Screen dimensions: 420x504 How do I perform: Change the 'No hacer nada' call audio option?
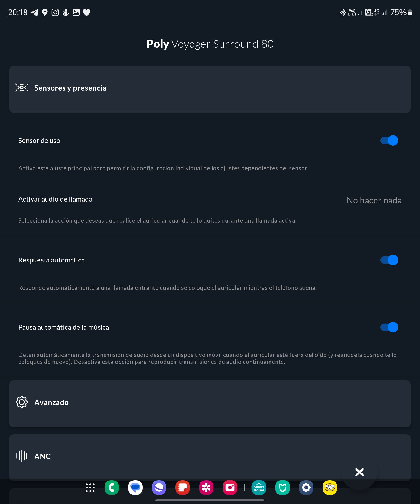[374, 200]
